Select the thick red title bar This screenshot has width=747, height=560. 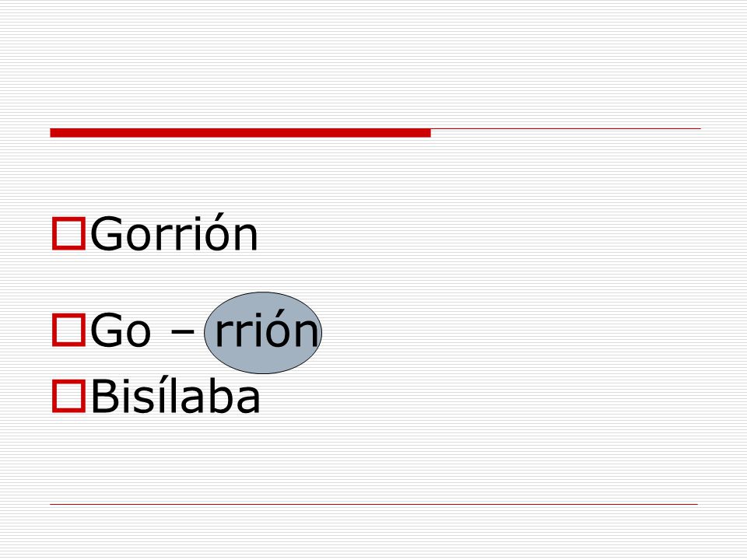tap(240, 133)
